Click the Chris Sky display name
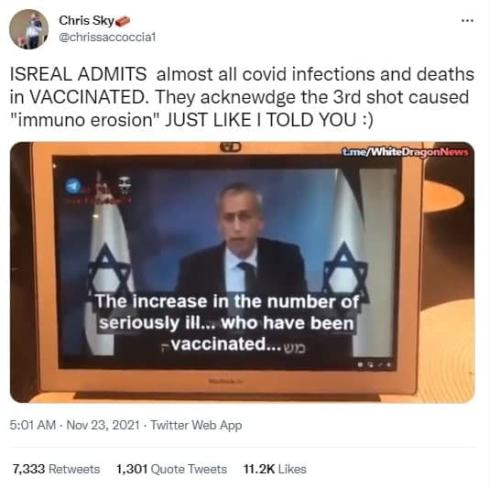The image size is (500, 488). [x=86, y=21]
